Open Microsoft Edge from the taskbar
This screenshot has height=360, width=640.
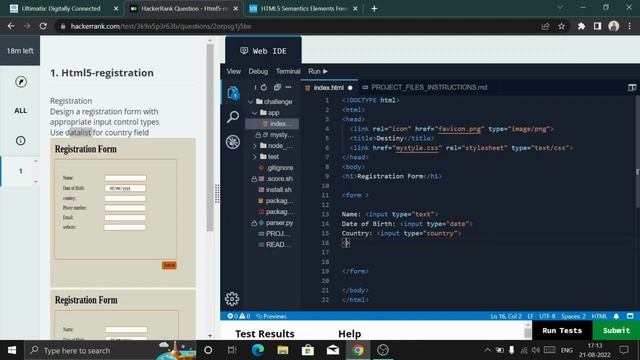coord(258,350)
